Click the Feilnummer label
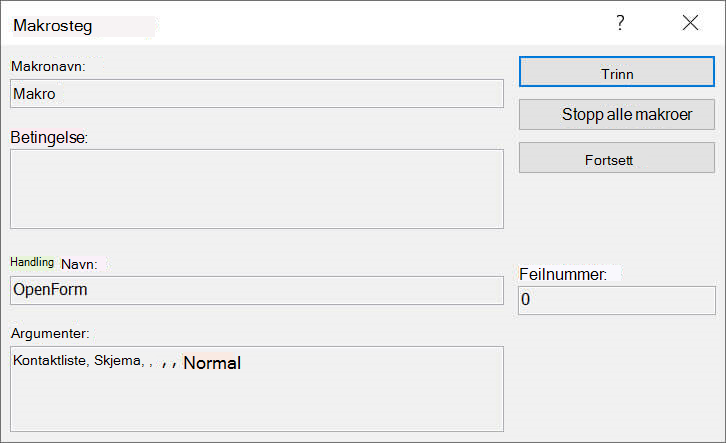 pos(563,275)
